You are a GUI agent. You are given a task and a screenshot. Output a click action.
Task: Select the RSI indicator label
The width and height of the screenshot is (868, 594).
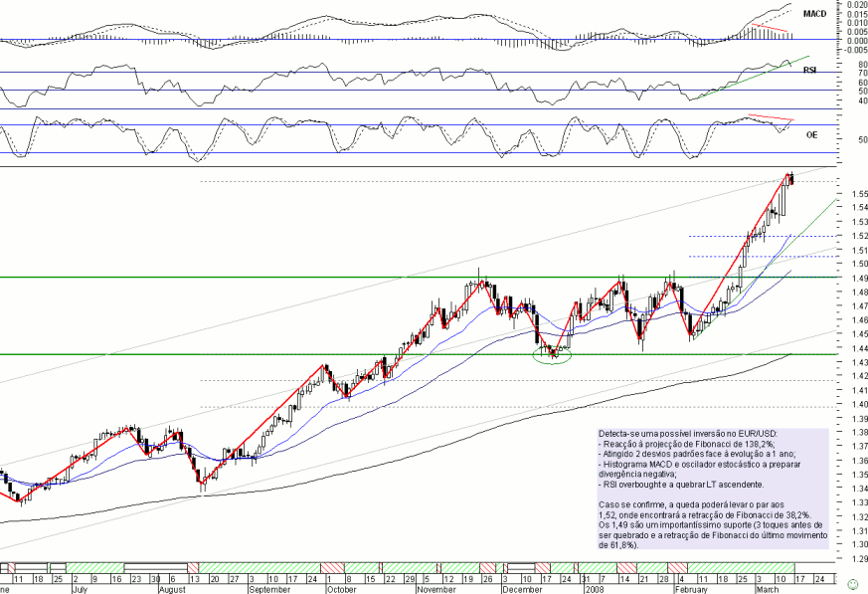[x=810, y=71]
